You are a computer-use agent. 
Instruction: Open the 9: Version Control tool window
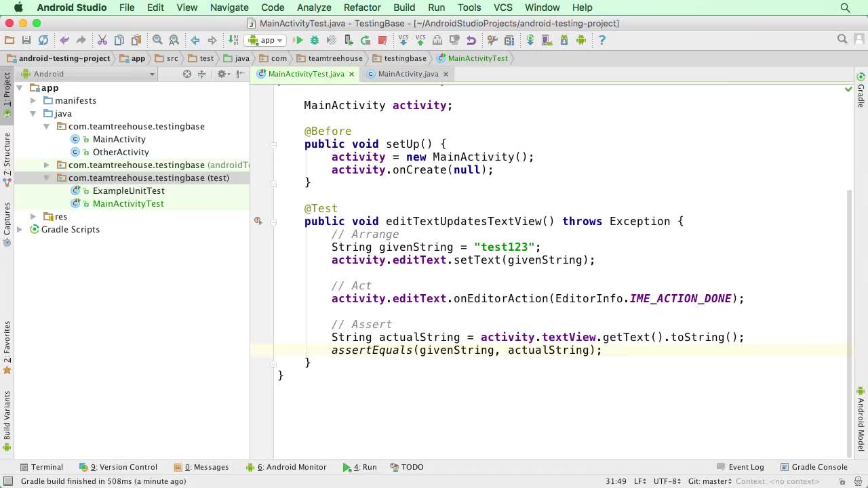[x=118, y=467]
